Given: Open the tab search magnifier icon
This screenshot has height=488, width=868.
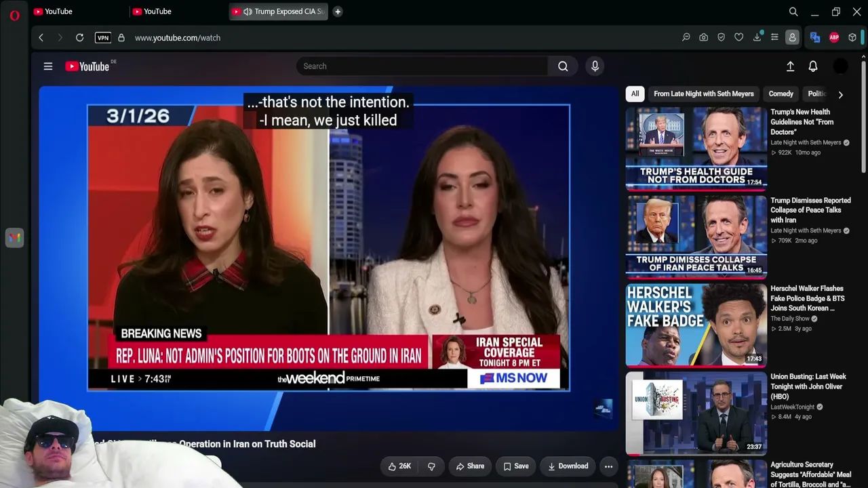Looking at the screenshot, I should (793, 12).
